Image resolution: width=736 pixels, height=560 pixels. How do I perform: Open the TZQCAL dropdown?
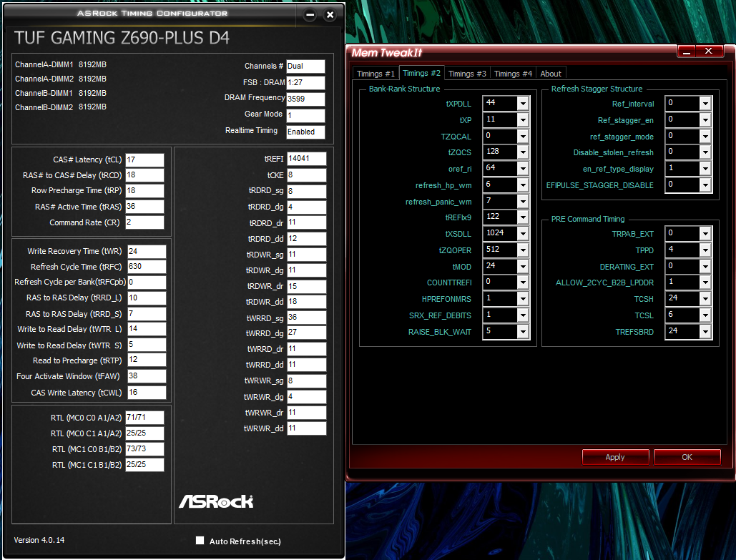[x=522, y=136]
